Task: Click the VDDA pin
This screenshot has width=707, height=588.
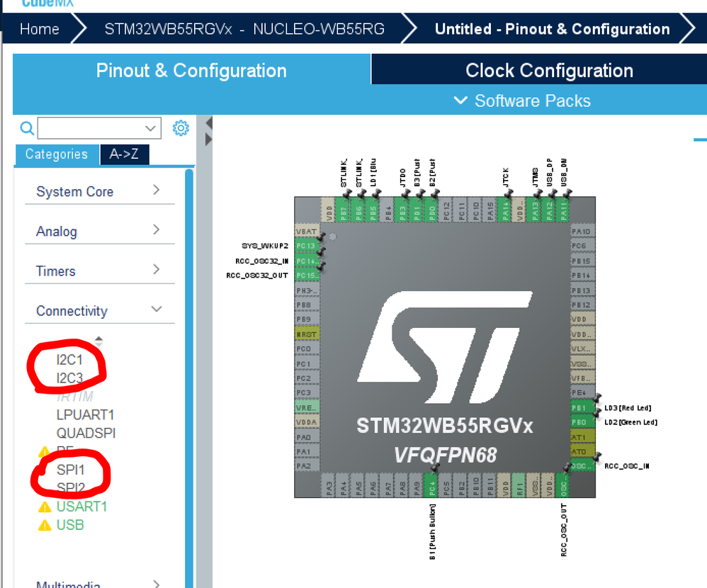Action: pos(307,422)
